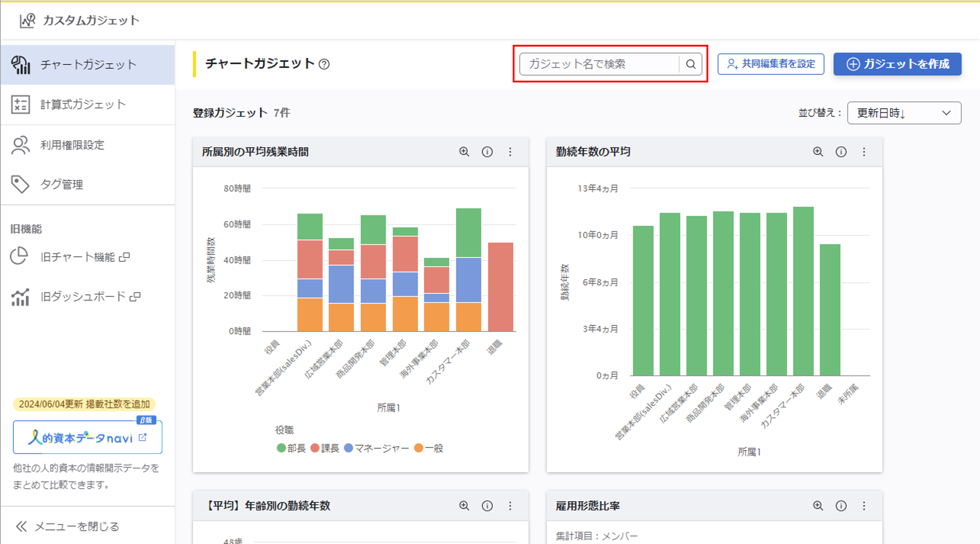Click 共同編集者を設定 button

(771, 64)
